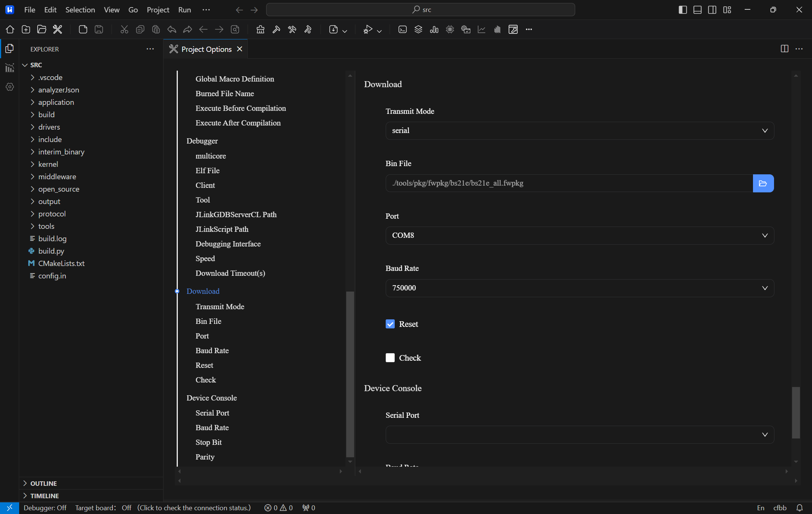Click the debug run icon
812x514 pixels.
pos(368,29)
